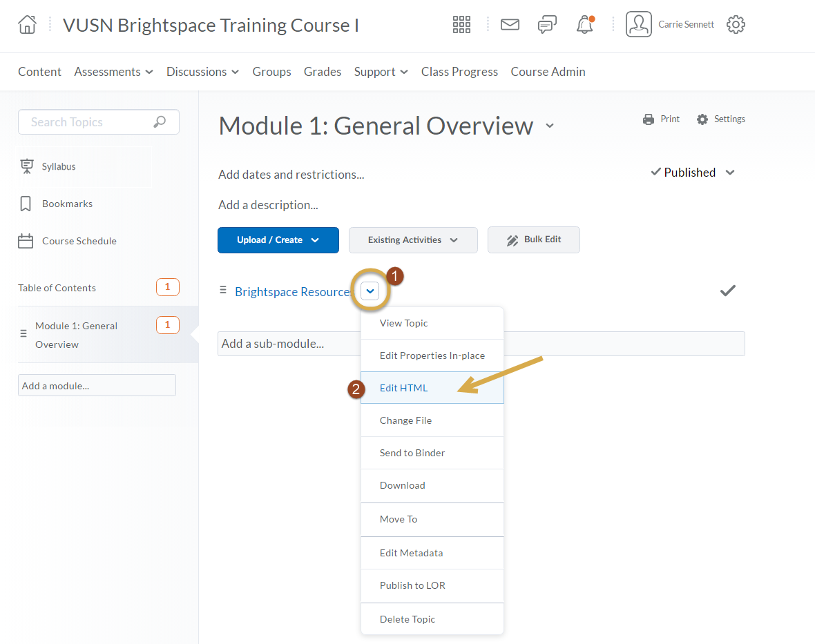The width and height of the screenshot is (815, 644).
Task: Open subscription alerts chat bubble icon
Action: pos(547,25)
